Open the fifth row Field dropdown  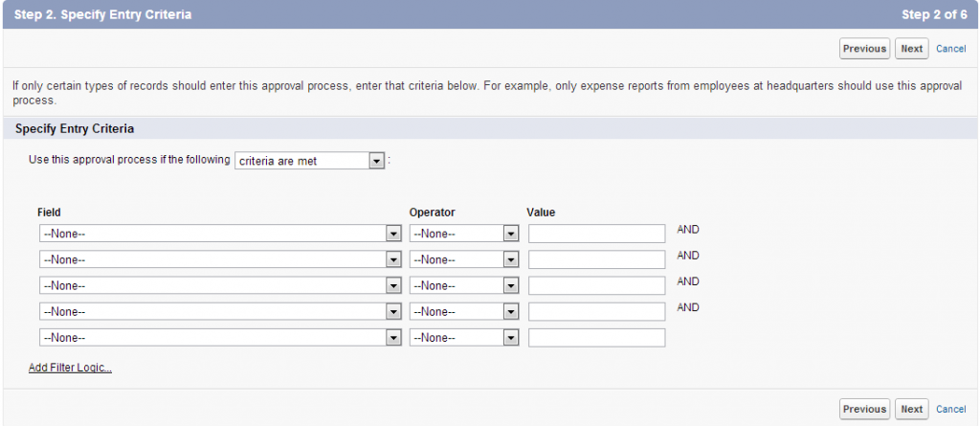(220, 338)
